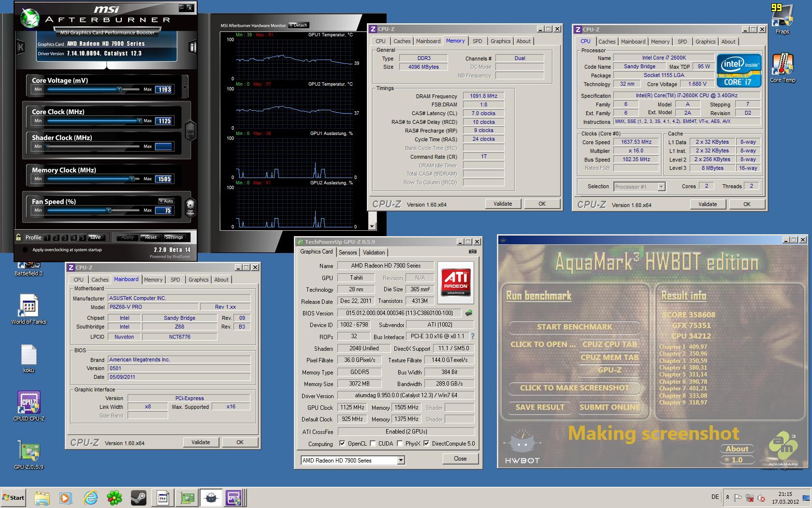This screenshot has width=812, height=508.
Task: Click the ATI Radeon logo in GPU-Z
Action: tap(456, 283)
